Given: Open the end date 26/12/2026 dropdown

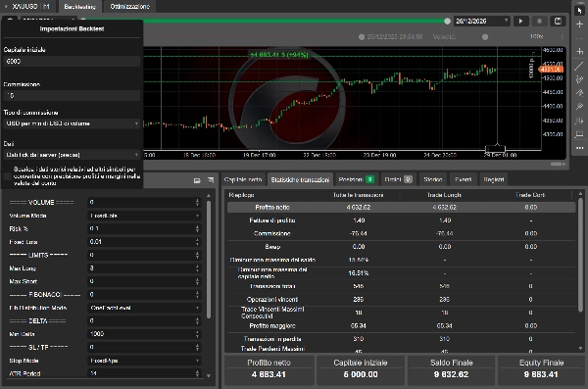Looking at the screenshot, I should (482, 21).
